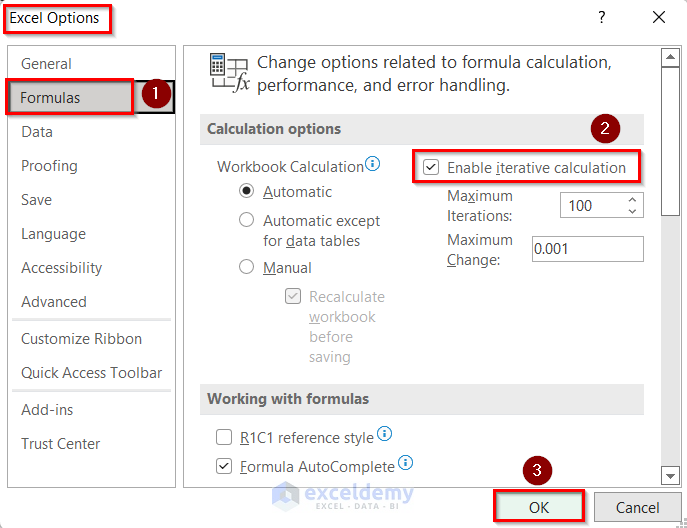Toggle Enable iterative calculation checkbox
This screenshot has width=687, height=528.
(431, 168)
